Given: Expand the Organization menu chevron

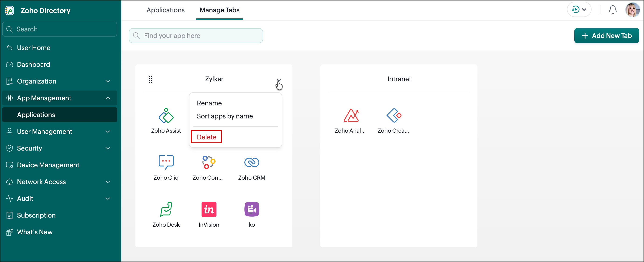Looking at the screenshot, I should pos(108,81).
